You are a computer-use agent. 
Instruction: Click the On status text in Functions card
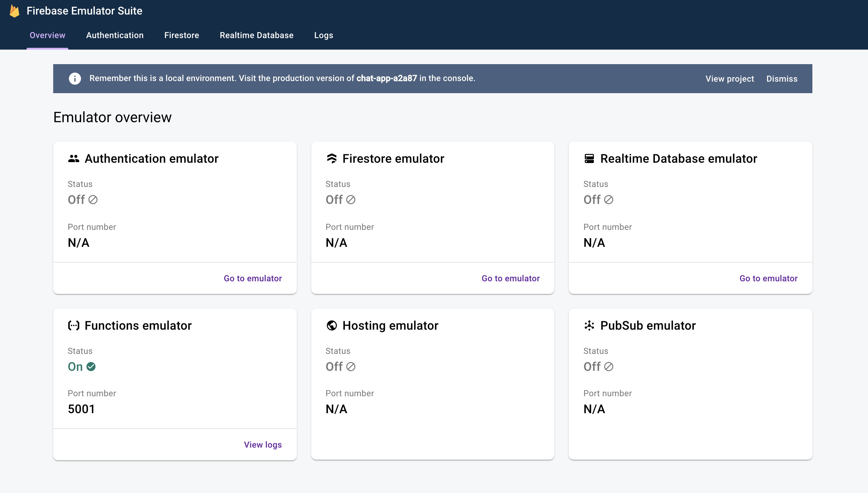point(75,366)
